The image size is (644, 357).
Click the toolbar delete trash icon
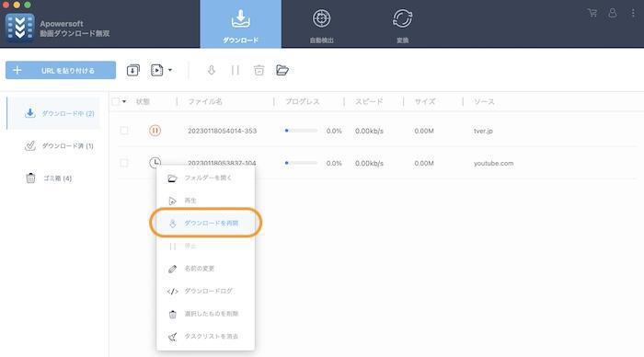pyautogui.click(x=259, y=70)
